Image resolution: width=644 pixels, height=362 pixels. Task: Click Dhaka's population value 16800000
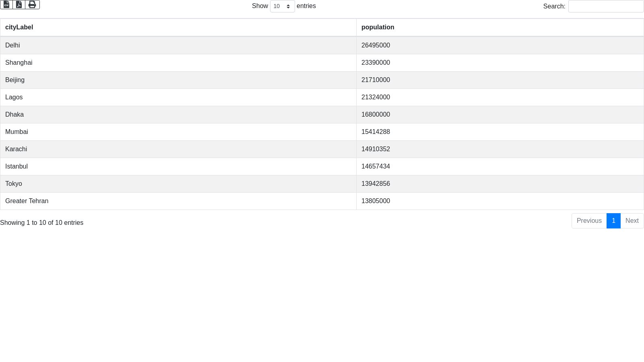[376, 115]
